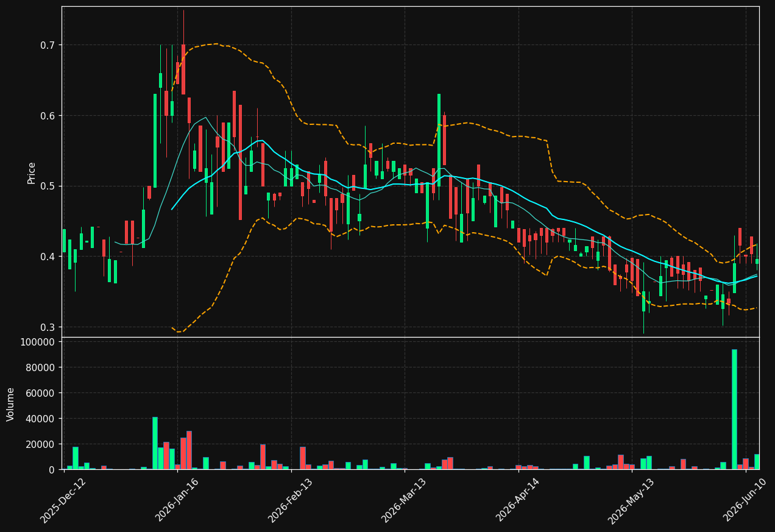This screenshot has width=775, height=532.
Task: Click the 0.3 price axis value
Action: click(48, 327)
